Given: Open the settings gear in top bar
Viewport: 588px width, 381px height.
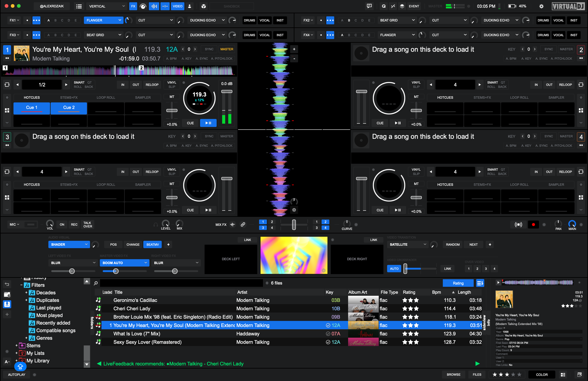Looking at the screenshot, I should coord(541,6).
